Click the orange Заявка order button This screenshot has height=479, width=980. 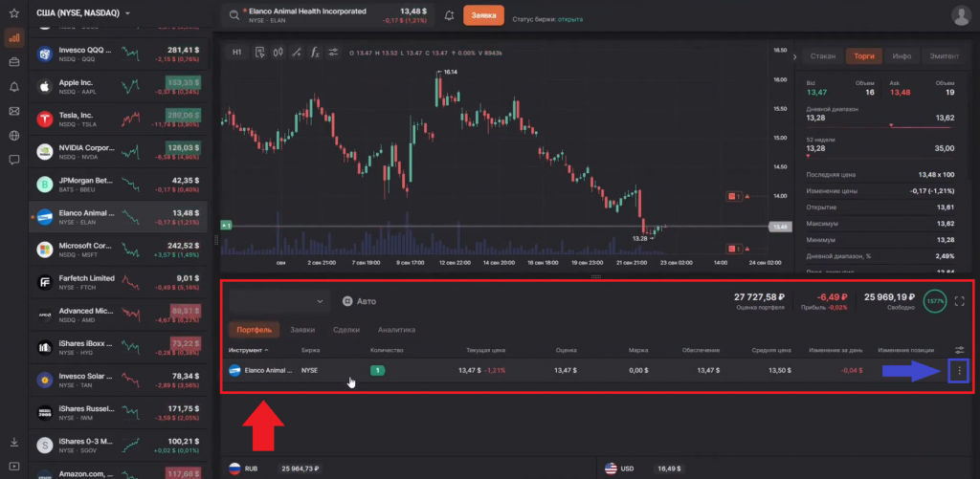click(x=483, y=15)
